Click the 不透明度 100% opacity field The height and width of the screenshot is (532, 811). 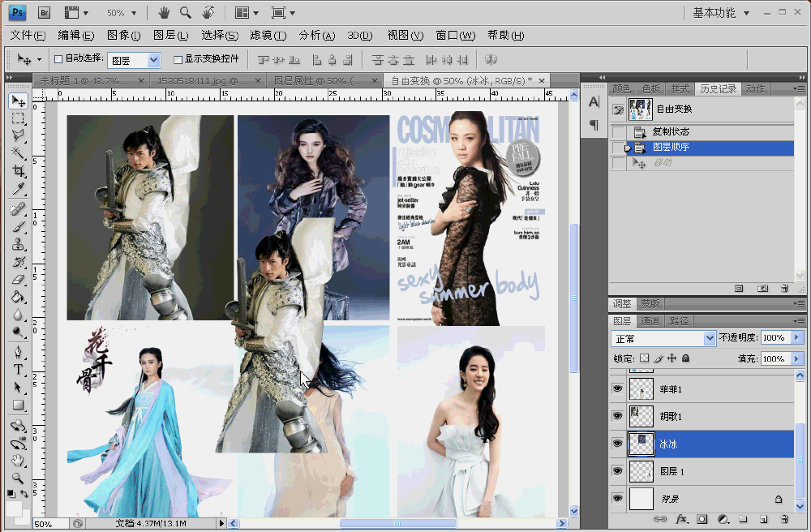(x=775, y=337)
